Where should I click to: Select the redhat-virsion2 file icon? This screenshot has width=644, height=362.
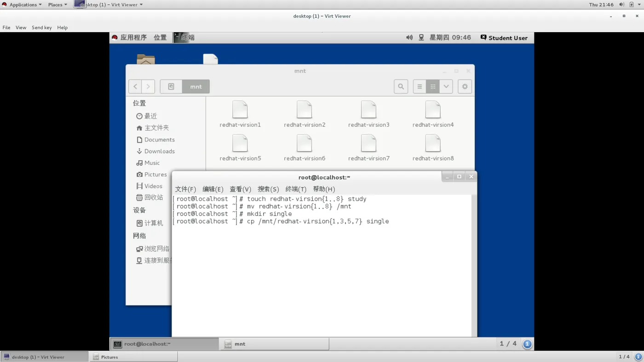pos(305,110)
